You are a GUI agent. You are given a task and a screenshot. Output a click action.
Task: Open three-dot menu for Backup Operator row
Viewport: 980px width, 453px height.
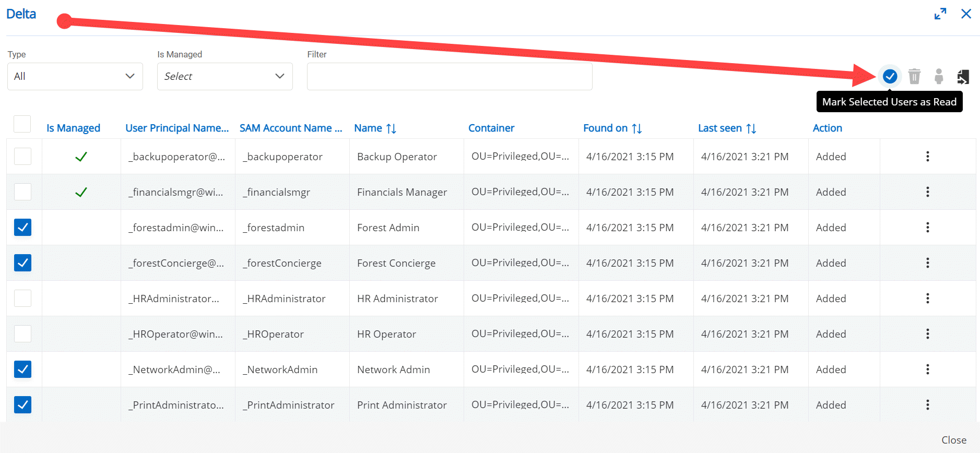click(x=927, y=157)
